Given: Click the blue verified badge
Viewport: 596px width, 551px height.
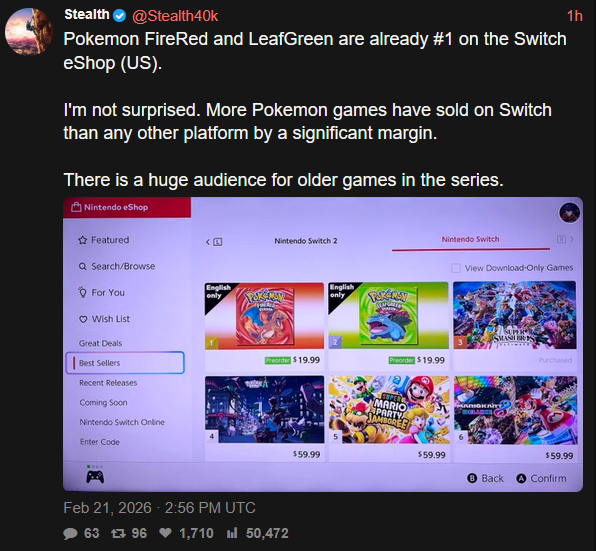Looking at the screenshot, I should coord(120,16).
